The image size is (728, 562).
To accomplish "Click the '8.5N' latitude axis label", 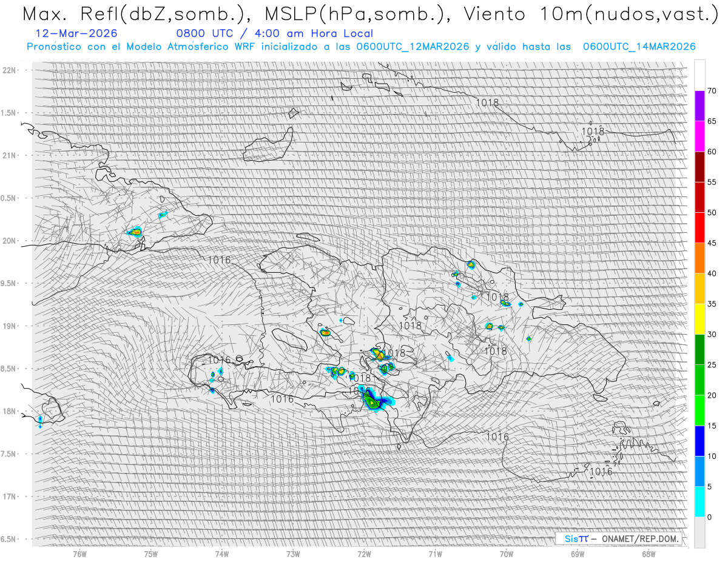I will click(9, 369).
